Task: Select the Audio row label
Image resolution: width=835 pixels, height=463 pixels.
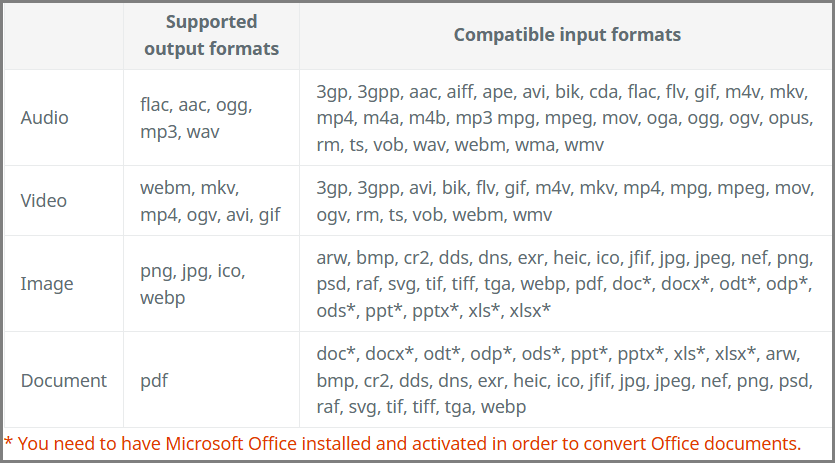Action: click(45, 118)
